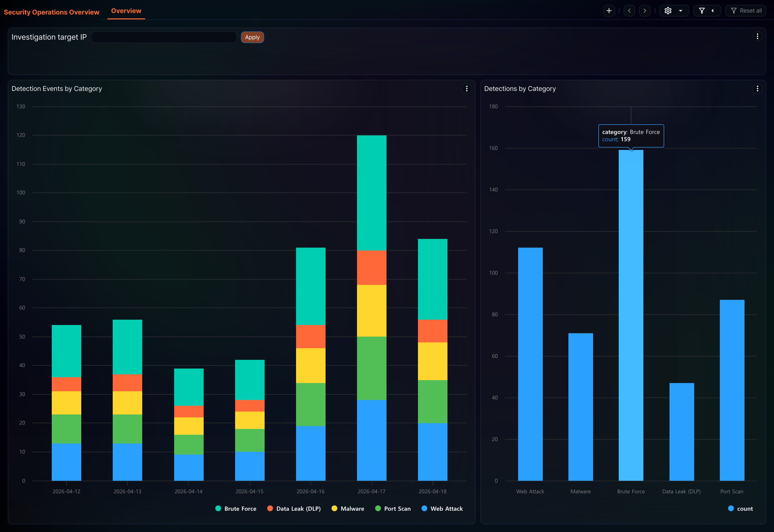The image size is (774, 532).
Task: Toggle Port Scan legend entry
Action: (x=393, y=508)
